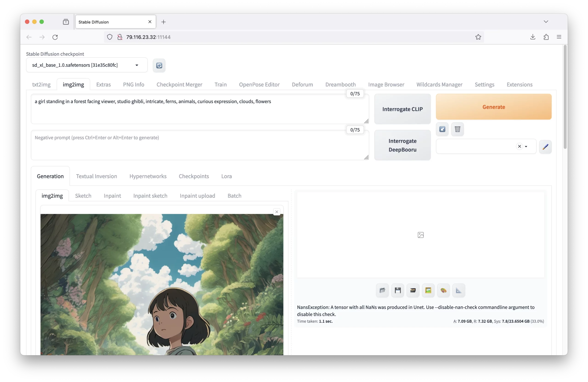This screenshot has height=382, width=588.
Task: Send image to extras ruler icon
Action: [458, 290]
